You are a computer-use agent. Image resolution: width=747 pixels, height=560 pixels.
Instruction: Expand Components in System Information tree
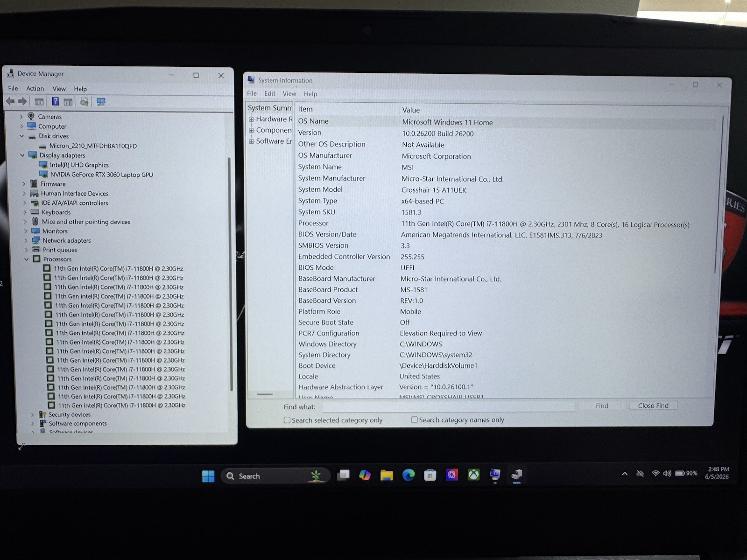point(251,130)
